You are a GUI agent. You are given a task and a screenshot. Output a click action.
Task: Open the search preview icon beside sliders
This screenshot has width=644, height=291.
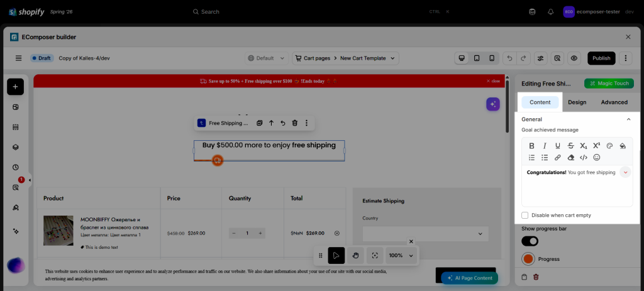(x=557, y=58)
